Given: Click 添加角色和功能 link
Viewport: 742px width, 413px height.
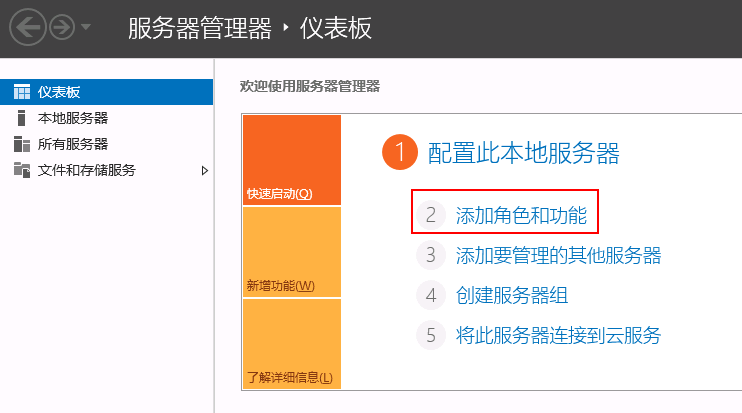Looking at the screenshot, I should [x=521, y=216].
